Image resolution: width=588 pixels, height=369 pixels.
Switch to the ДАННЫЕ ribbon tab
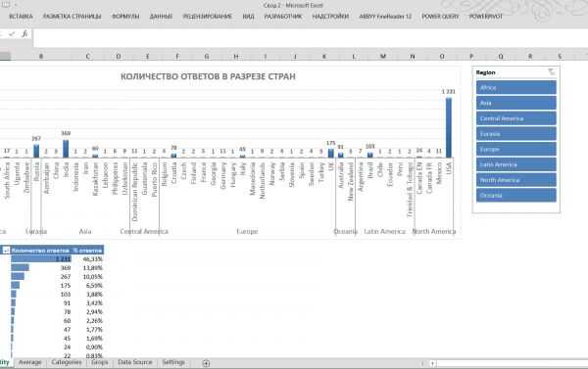(161, 17)
